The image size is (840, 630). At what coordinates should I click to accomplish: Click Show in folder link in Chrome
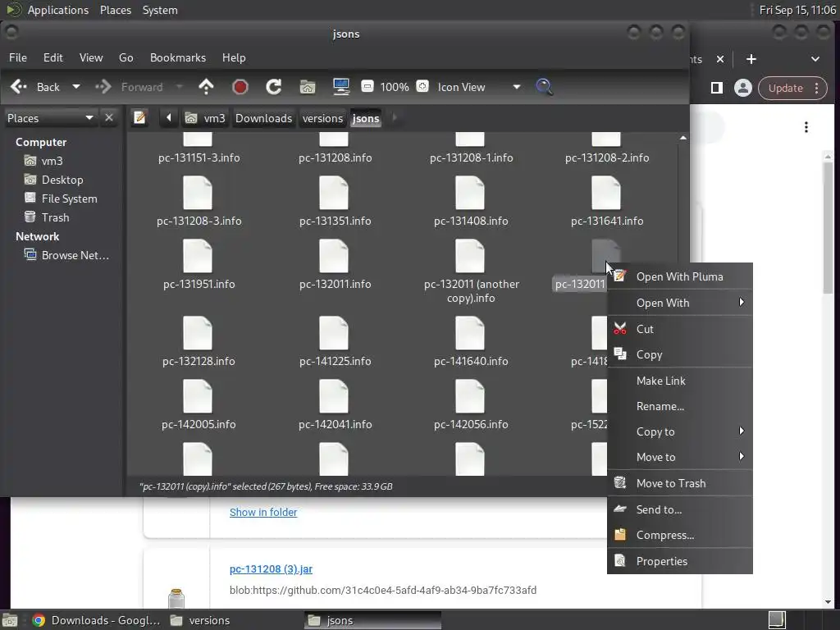263,512
